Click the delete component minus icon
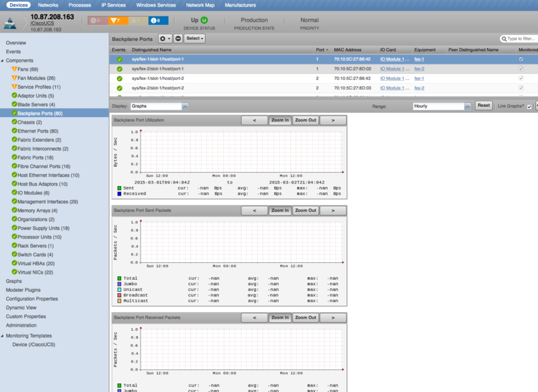 (x=178, y=39)
